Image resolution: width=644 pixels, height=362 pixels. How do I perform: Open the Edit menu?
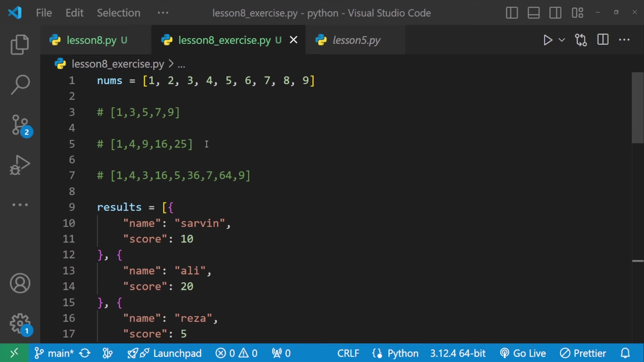pos(74,13)
